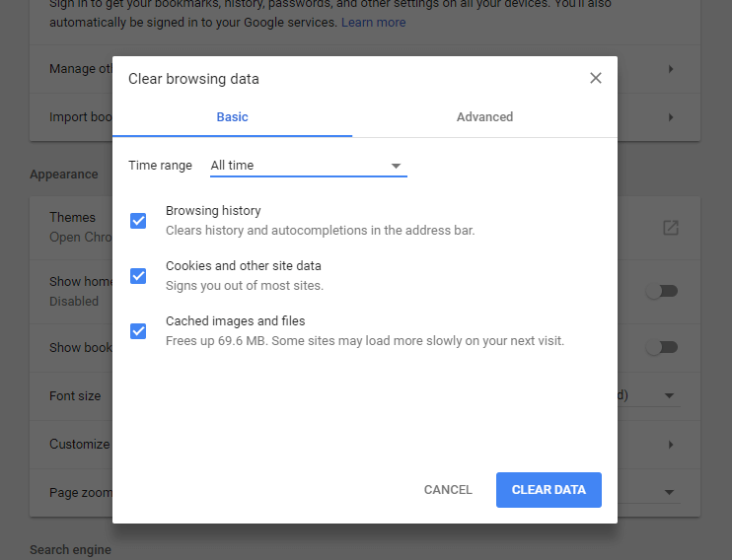This screenshot has height=560, width=732.
Task: Toggle the Show home button switch
Action: click(662, 292)
